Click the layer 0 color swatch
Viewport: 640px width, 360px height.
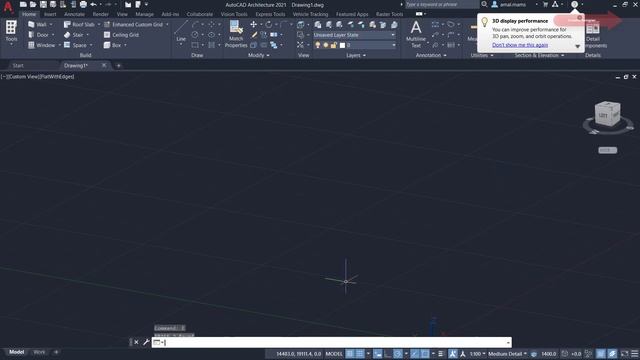[x=342, y=45]
